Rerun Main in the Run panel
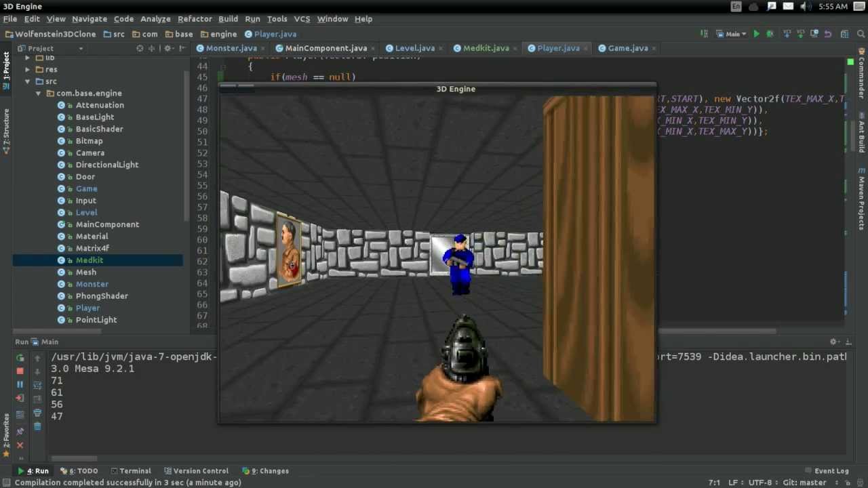 click(20, 358)
